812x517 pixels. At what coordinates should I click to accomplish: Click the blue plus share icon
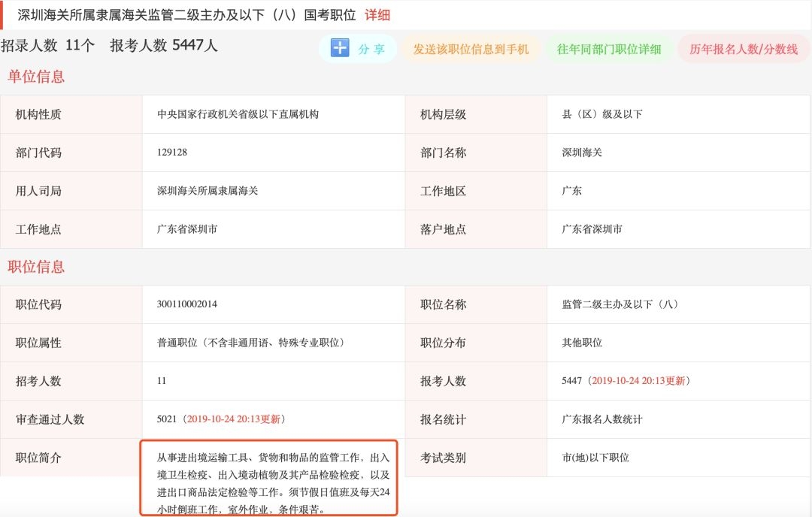point(340,47)
